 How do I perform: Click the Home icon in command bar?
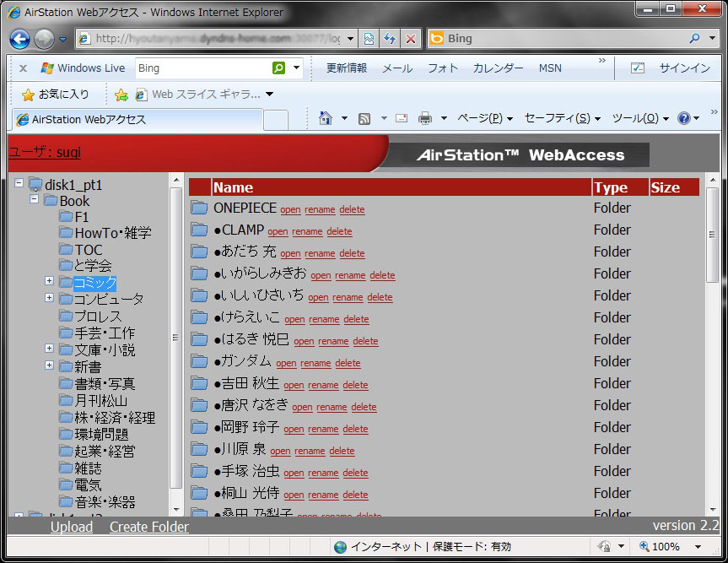tap(326, 119)
